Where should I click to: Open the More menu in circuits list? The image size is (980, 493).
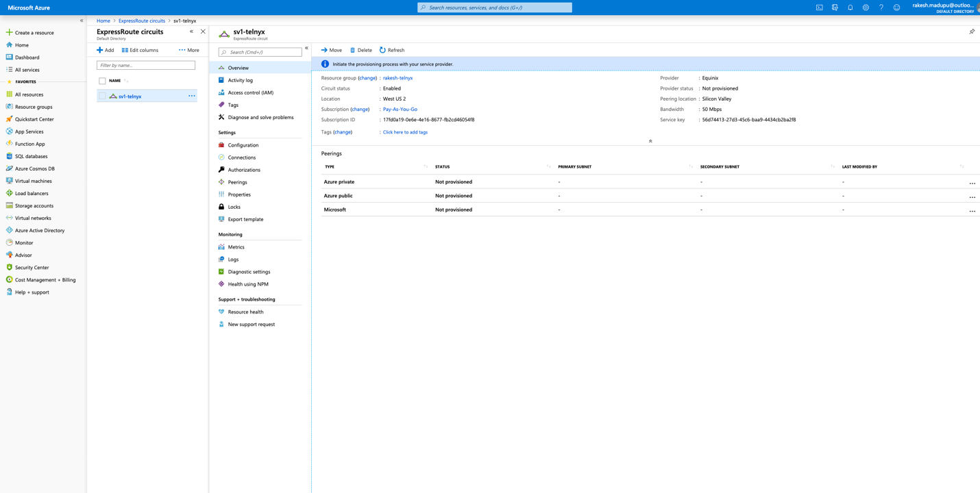[x=189, y=50]
